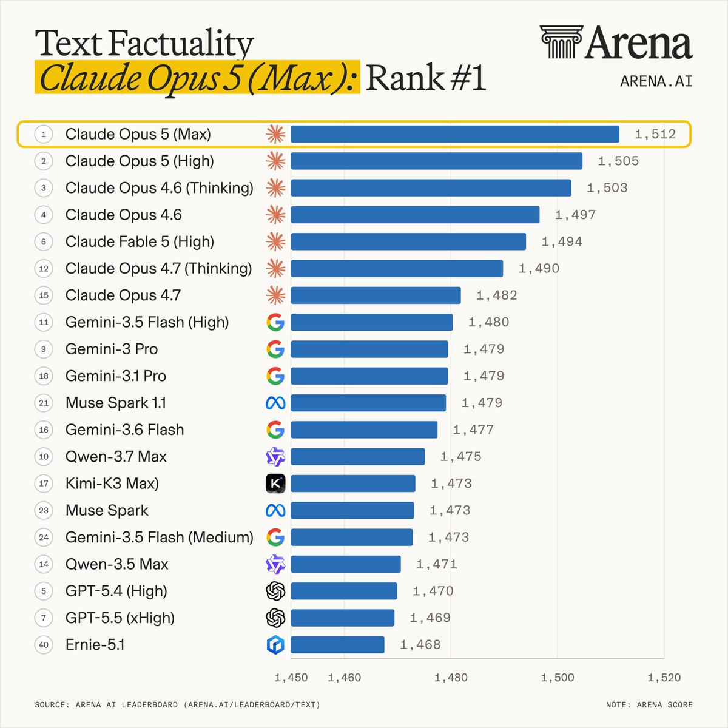728x728 pixels.
Task: Click the 1,512 score value
Action: point(655,134)
